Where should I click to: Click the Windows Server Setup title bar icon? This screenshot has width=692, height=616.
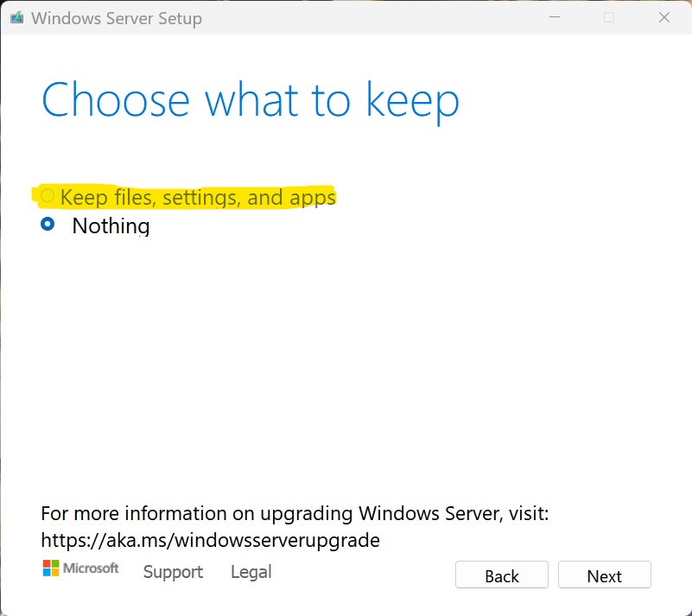(x=16, y=17)
